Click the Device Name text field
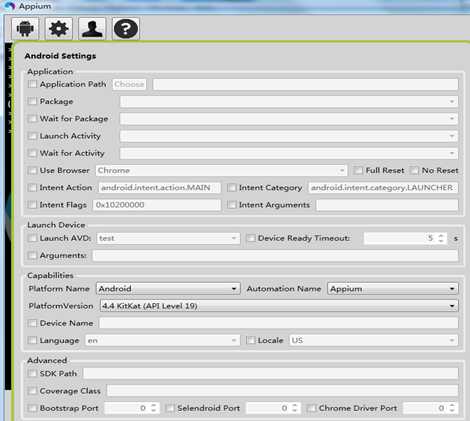The width and height of the screenshot is (470, 421). click(x=279, y=323)
